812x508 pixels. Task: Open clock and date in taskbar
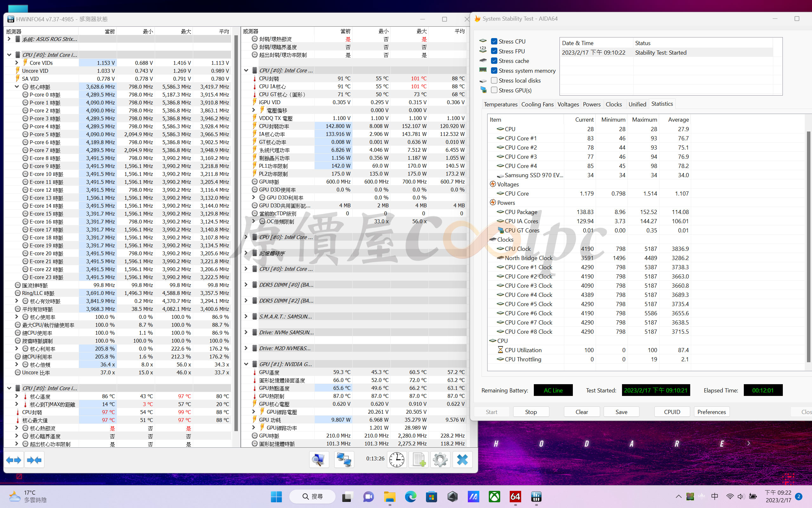click(x=778, y=496)
